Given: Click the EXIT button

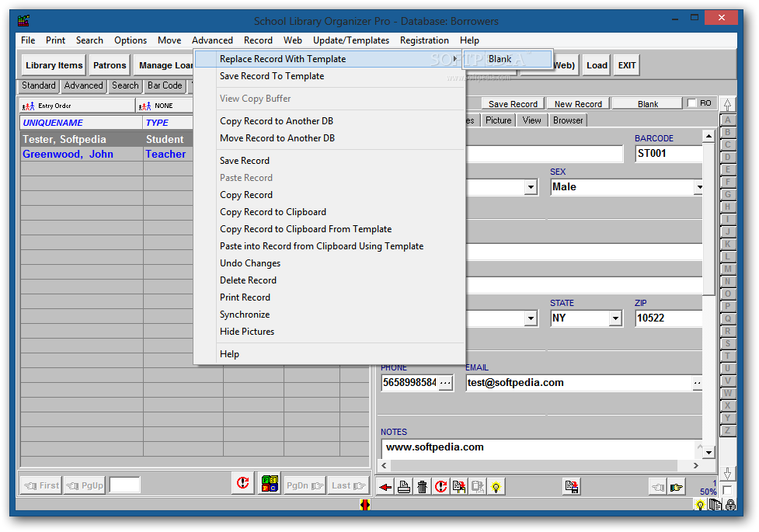Looking at the screenshot, I should click(627, 65).
